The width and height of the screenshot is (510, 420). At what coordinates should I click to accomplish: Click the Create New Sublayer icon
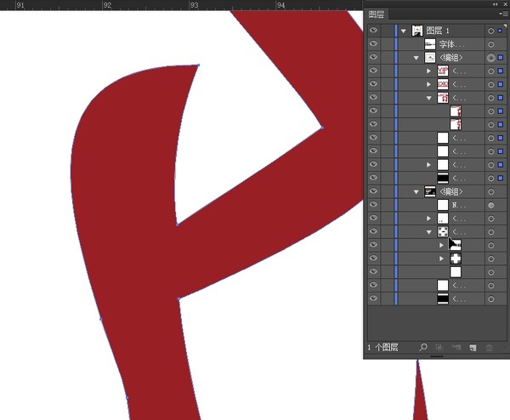(x=456, y=348)
